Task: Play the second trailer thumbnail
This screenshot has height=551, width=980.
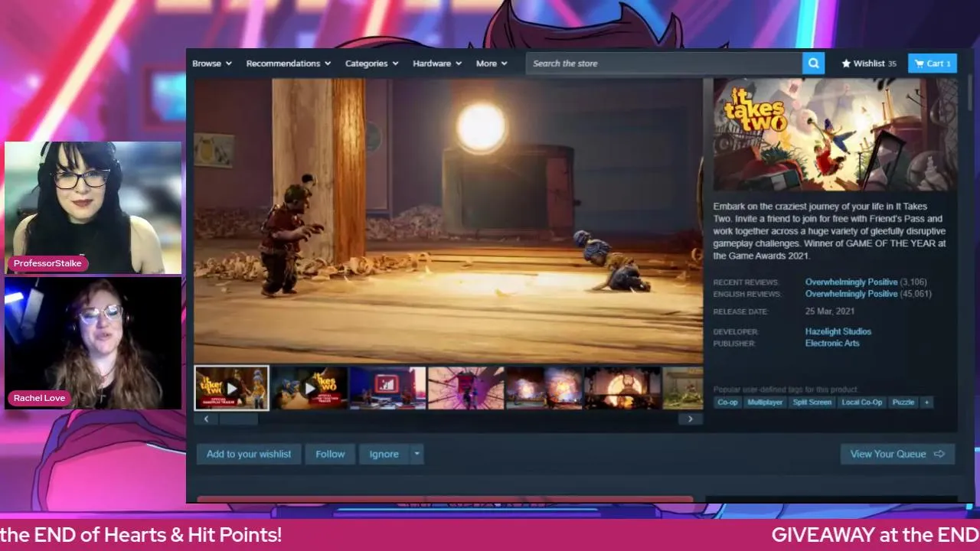Action: coord(310,388)
